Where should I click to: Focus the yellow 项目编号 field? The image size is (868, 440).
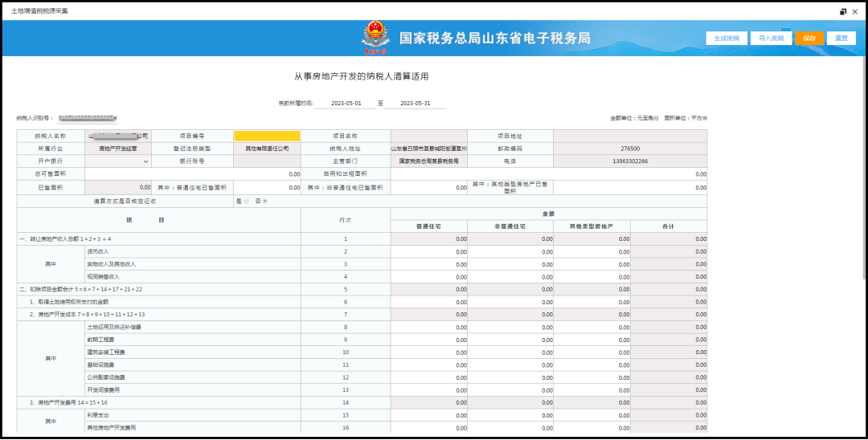(267, 136)
